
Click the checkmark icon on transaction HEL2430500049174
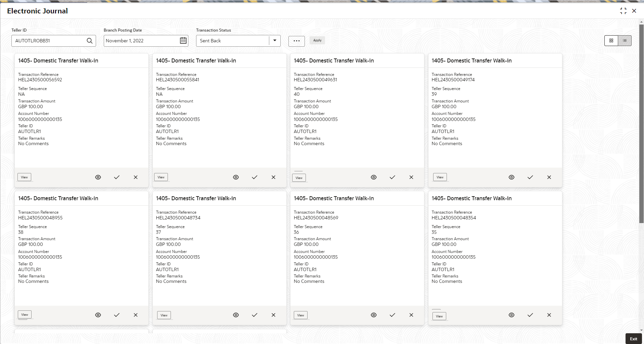tap(530, 177)
